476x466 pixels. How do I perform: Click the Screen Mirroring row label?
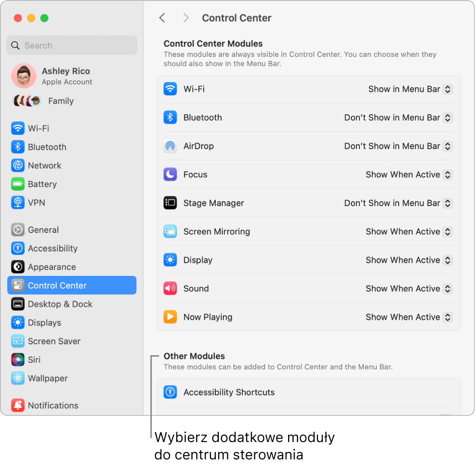pos(217,232)
